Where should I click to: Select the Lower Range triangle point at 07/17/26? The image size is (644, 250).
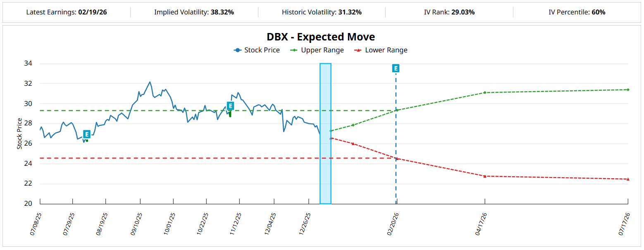click(628, 179)
